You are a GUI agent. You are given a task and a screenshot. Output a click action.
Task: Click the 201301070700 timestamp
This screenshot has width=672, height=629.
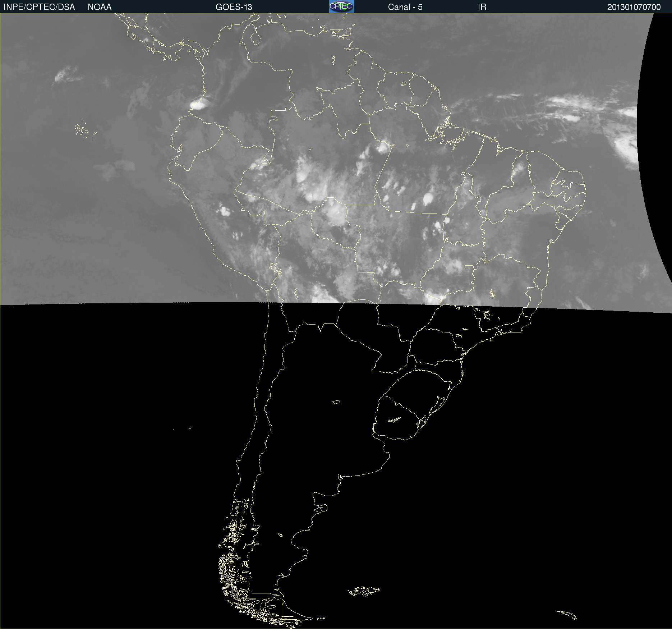[634, 7]
